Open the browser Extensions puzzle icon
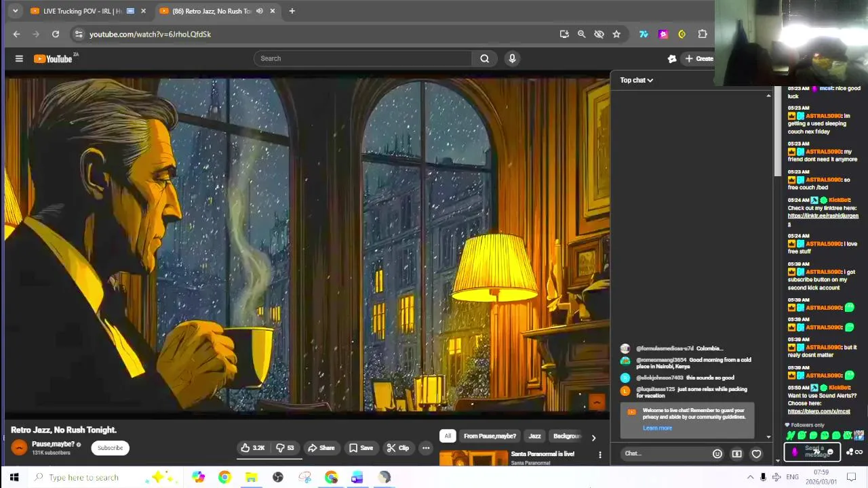868x488 pixels. (x=703, y=34)
